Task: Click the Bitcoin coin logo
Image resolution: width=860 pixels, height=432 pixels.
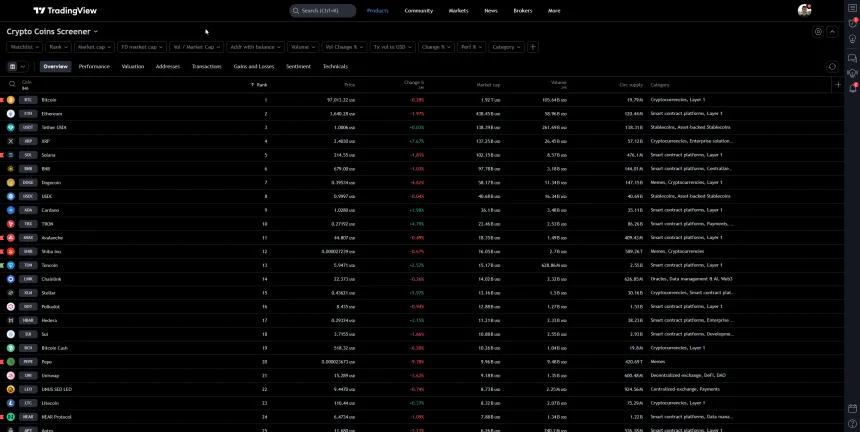Action: (11, 100)
